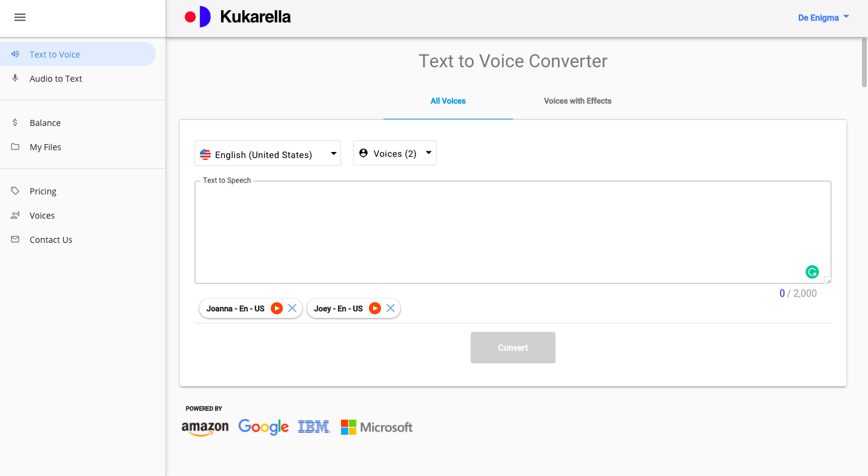Play the Joanna voice preview
The width and height of the screenshot is (868, 476).
(277, 308)
